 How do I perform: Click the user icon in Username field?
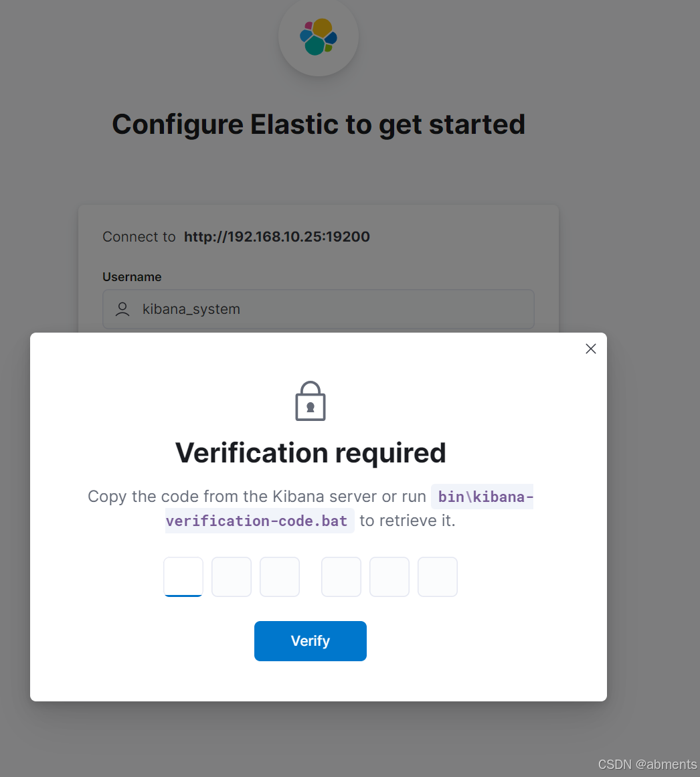click(x=122, y=309)
